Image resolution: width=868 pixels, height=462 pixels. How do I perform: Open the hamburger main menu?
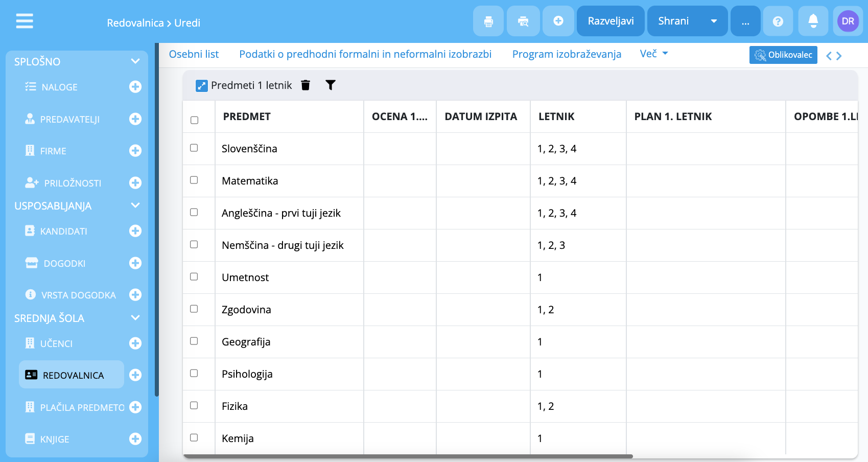(25, 21)
